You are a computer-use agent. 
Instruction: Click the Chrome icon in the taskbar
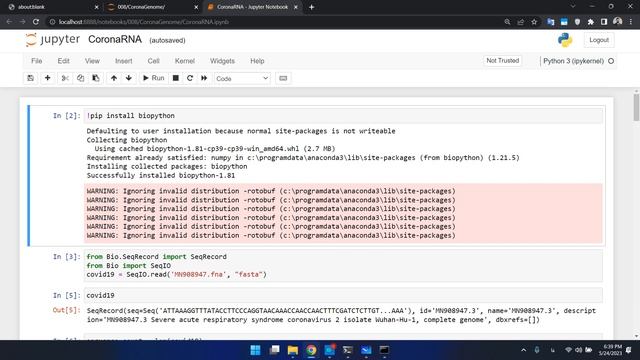click(311, 350)
